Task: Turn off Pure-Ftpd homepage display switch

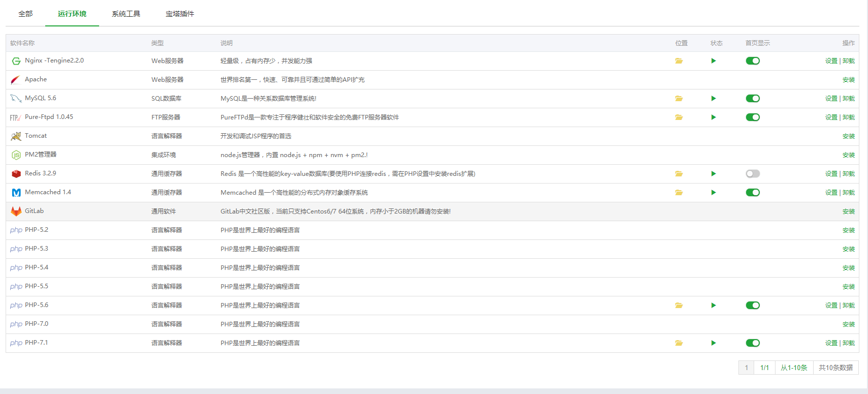Action: [x=753, y=117]
